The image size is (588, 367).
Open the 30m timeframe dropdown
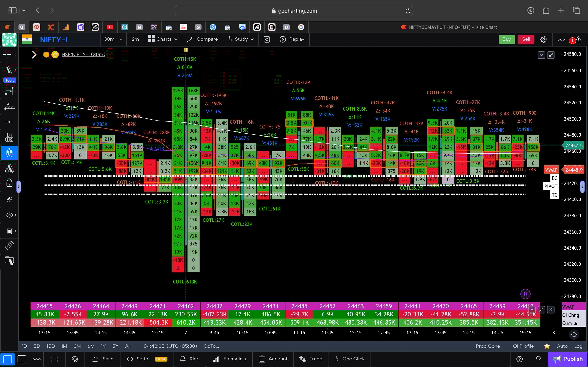(x=113, y=39)
